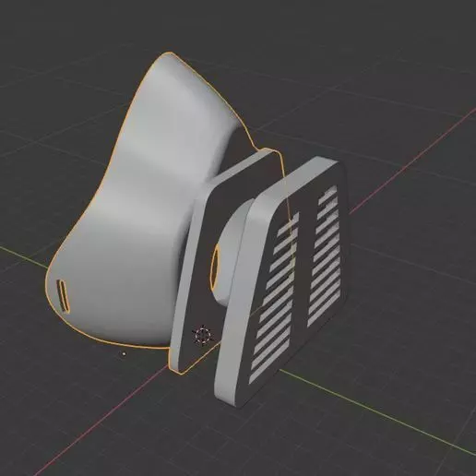Click the strap slot on the mask side
Viewport: 476px width, 476px height.
63,296
